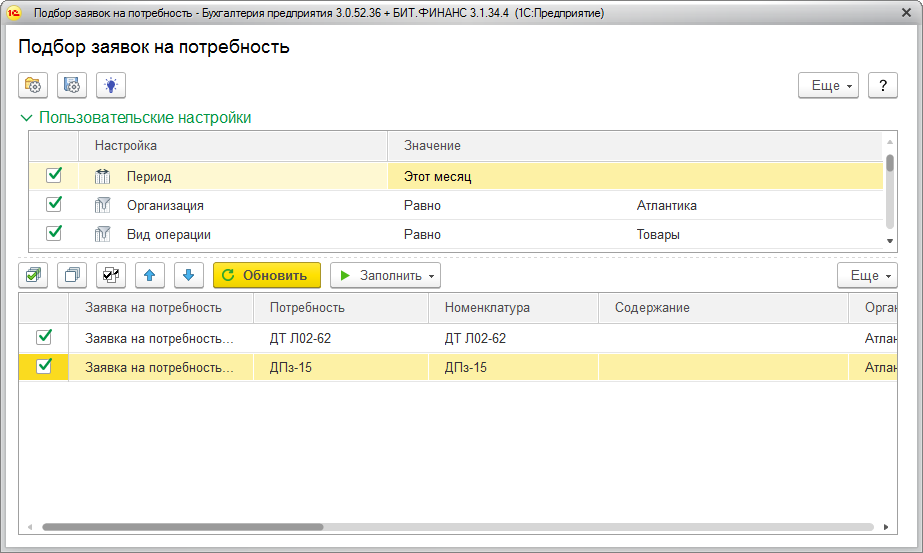Open the lower table Еще menu

click(866, 275)
